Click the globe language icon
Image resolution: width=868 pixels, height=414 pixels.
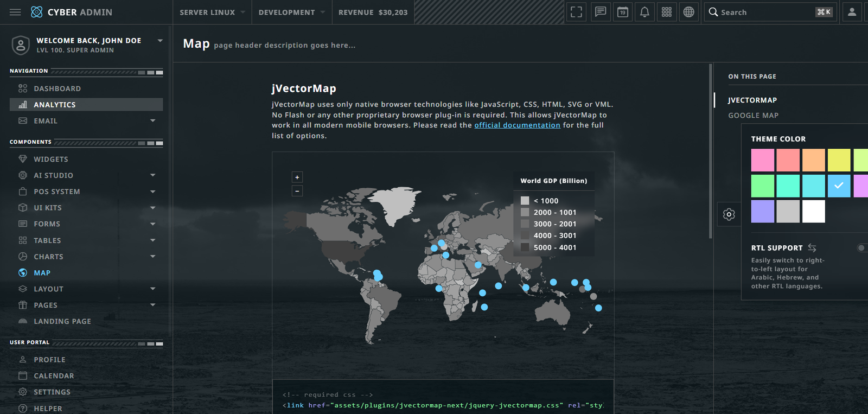[688, 12]
